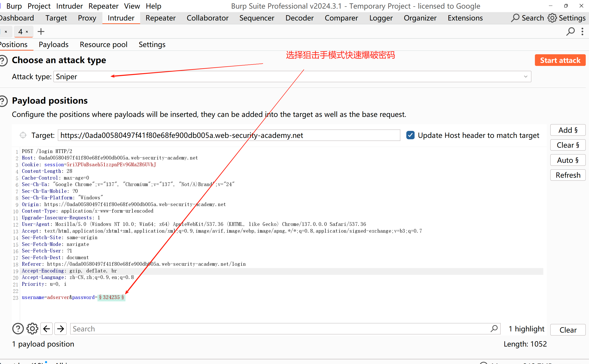589x364 pixels.
Task: Expand the Attack type Sniper dropdown
Action: tap(525, 77)
